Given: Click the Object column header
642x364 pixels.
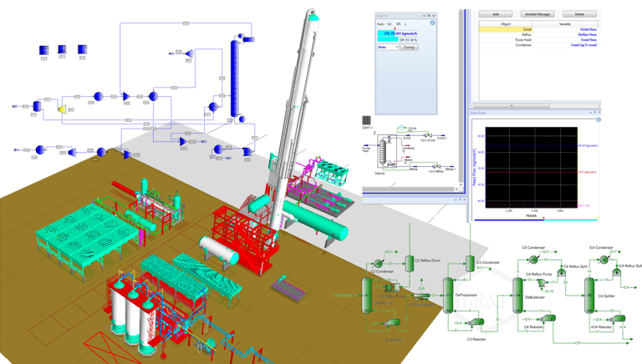Looking at the screenshot, I should click(x=506, y=23).
